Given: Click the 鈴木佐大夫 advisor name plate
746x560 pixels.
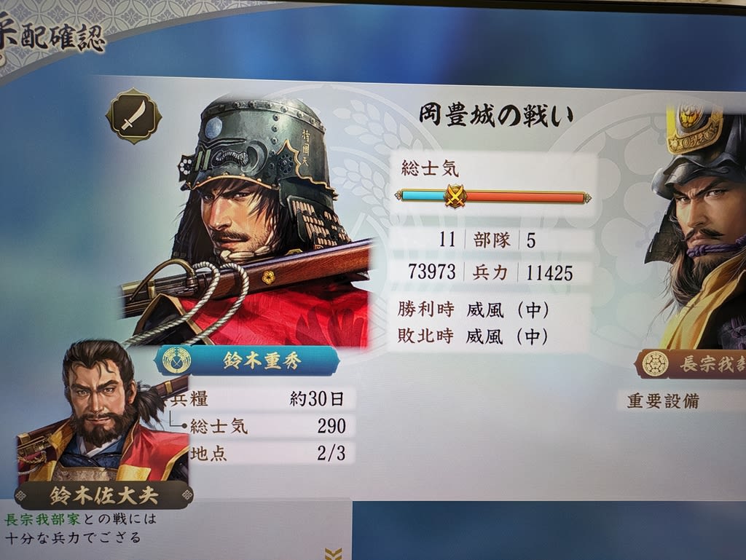Looking at the screenshot, I should point(103,496).
